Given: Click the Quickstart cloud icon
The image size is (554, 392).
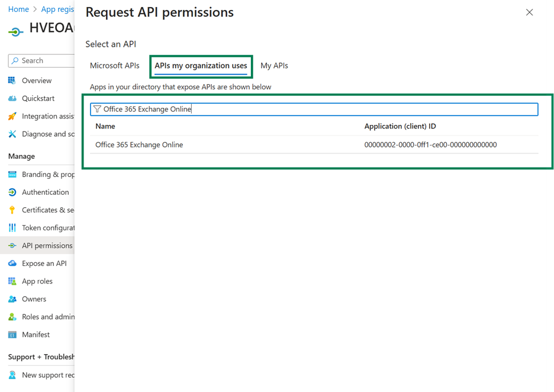Looking at the screenshot, I should click(x=12, y=98).
